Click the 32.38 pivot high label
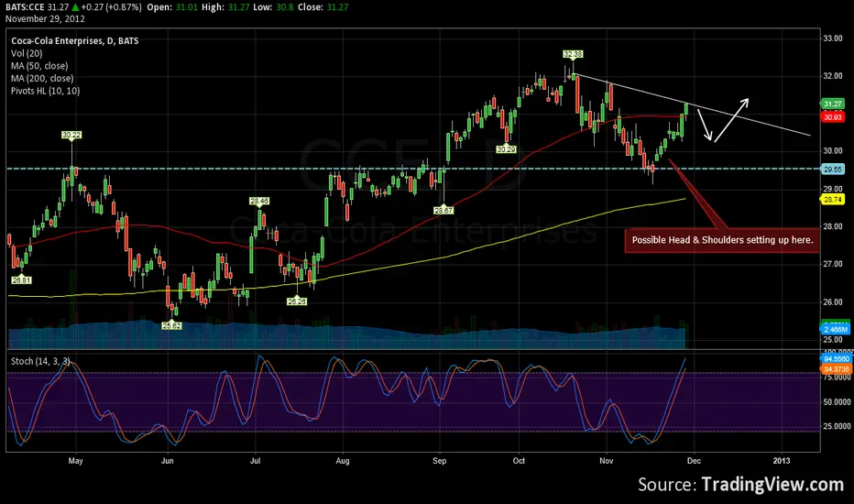 (573, 54)
